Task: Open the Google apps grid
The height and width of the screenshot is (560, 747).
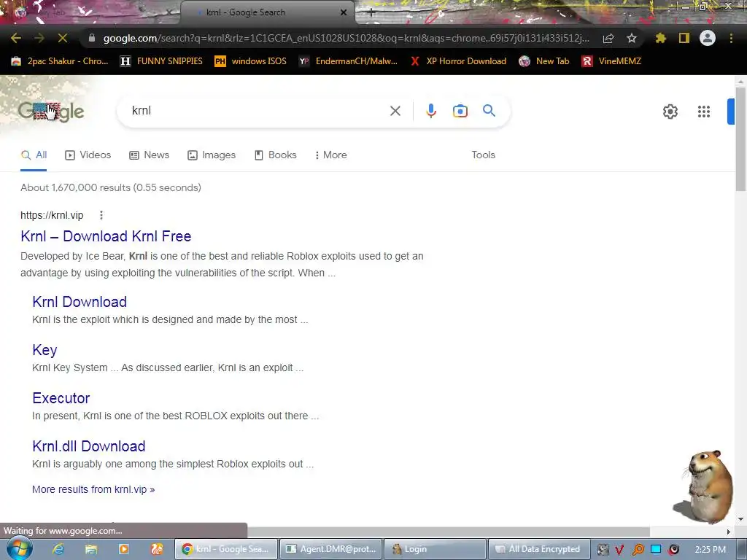Action: (x=704, y=112)
